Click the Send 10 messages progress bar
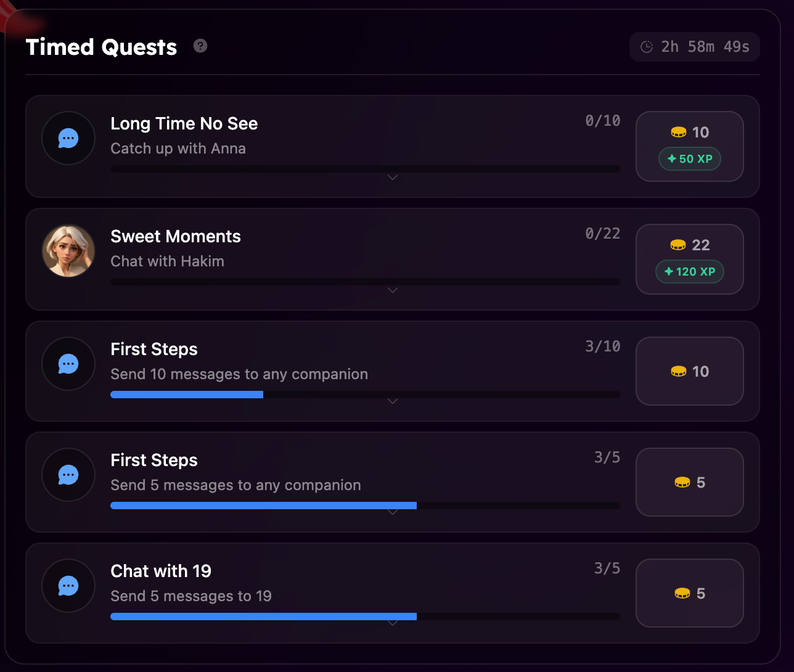 (x=365, y=395)
